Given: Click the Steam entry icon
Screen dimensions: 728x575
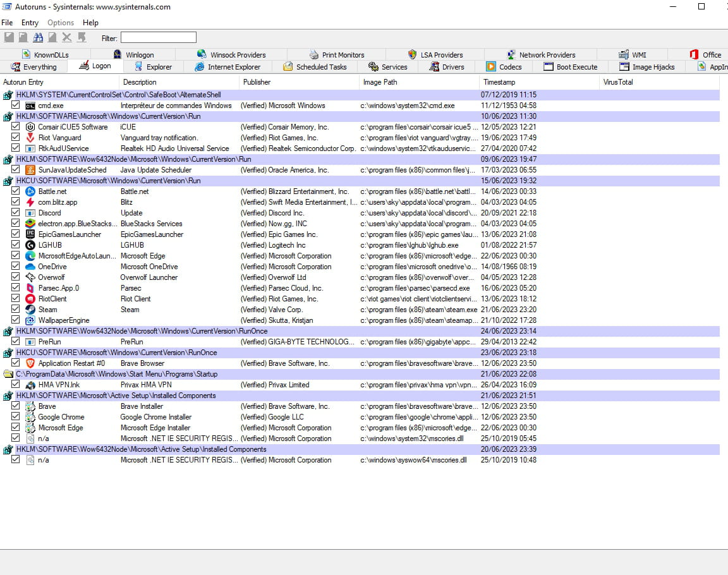Looking at the screenshot, I should tap(30, 310).
